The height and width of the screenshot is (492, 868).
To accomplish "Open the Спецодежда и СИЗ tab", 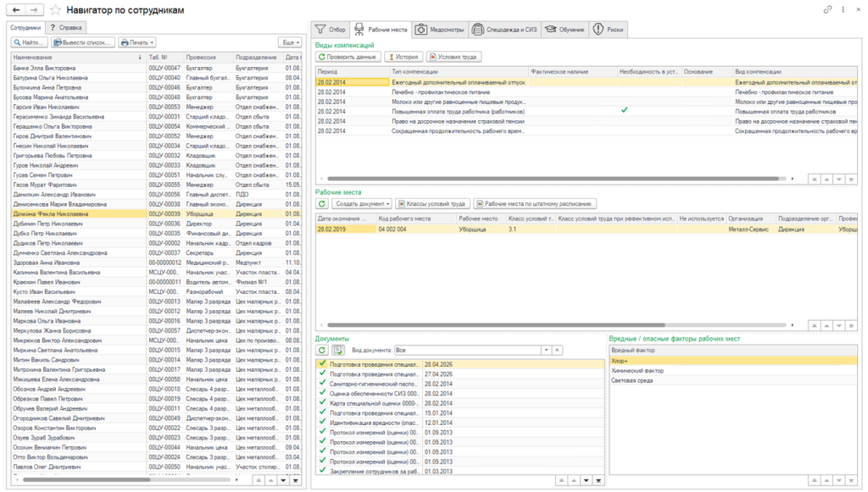I will point(504,30).
